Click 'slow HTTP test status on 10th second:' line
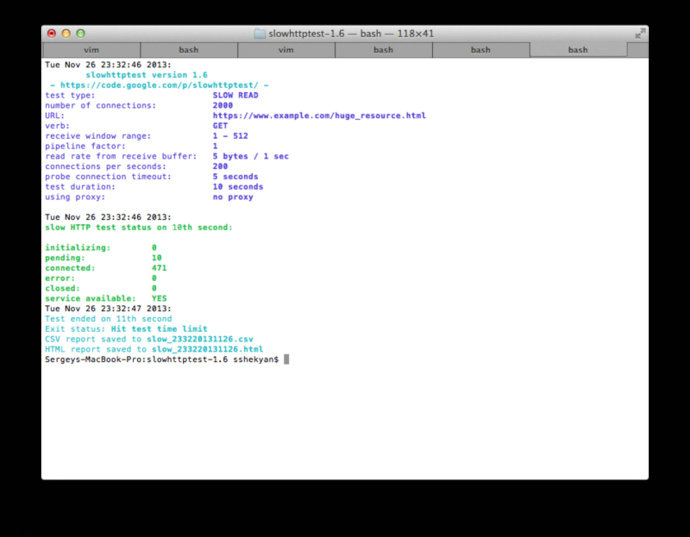The width and height of the screenshot is (690, 537). point(139,227)
